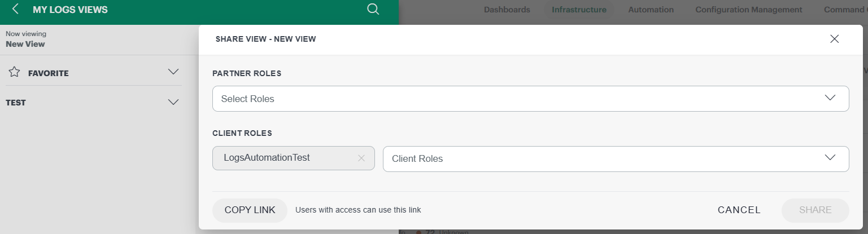Image resolution: width=868 pixels, height=234 pixels.
Task: Remove the LogsAutomationTest role chip
Action: point(361,158)
